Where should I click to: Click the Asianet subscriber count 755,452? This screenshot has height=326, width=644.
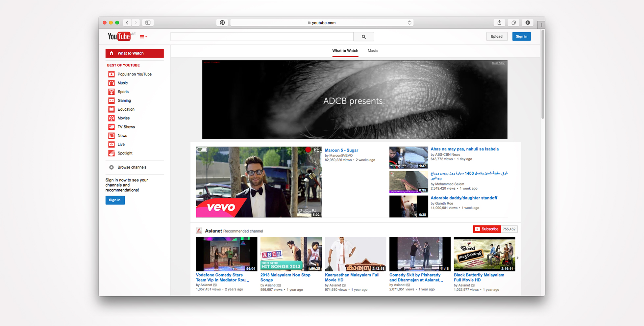(509, 229)
